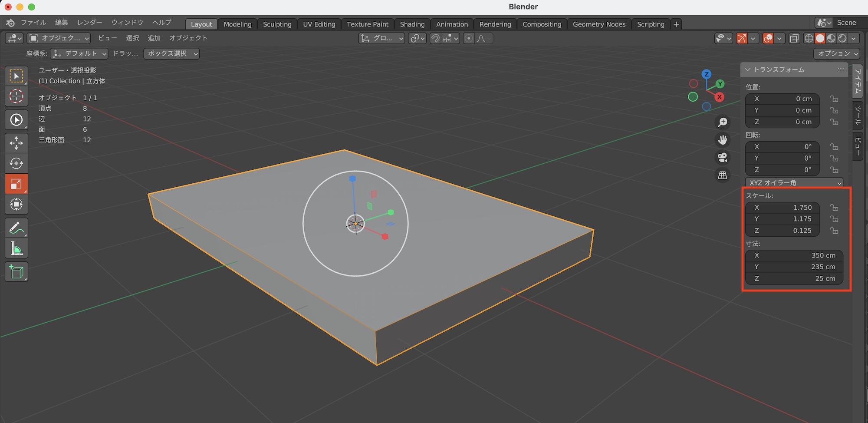Open the オプション button

pos(836,53)
